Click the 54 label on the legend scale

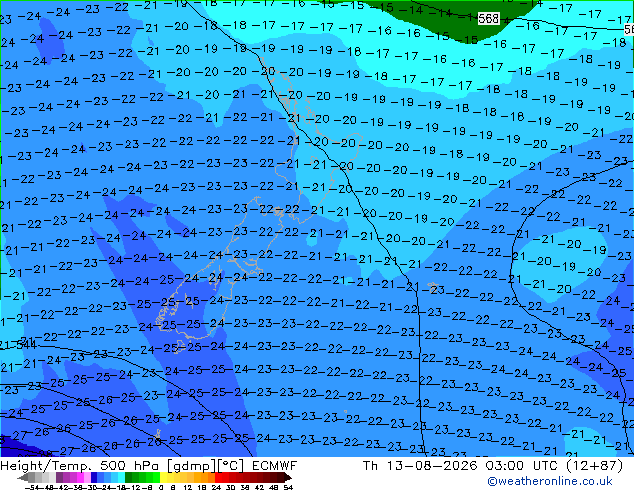click(288, 487)
